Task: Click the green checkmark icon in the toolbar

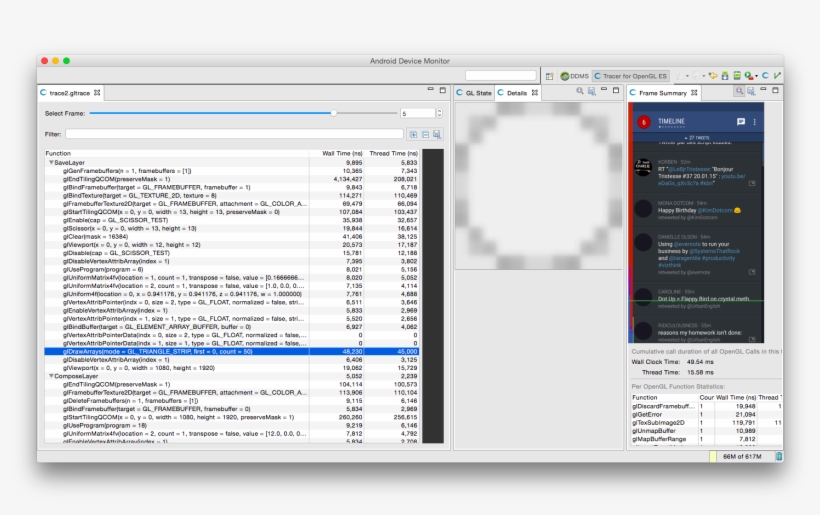Action: coord(777,76)
